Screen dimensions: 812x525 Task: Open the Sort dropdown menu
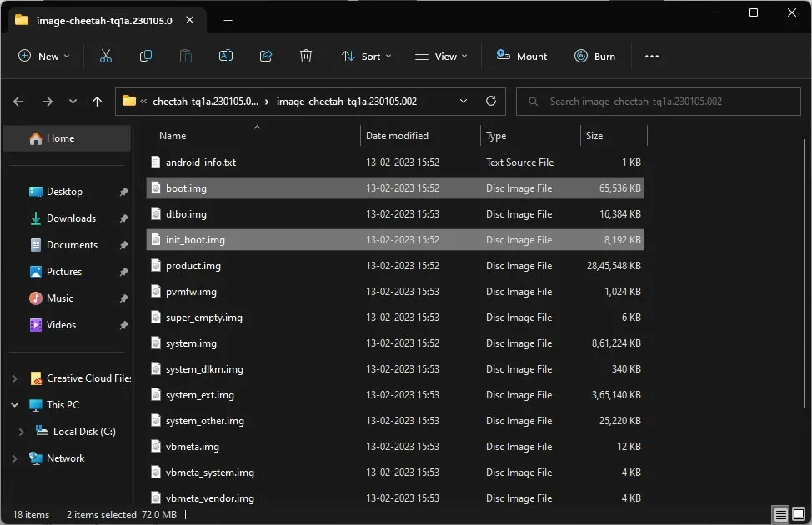(x=366, y=56)
